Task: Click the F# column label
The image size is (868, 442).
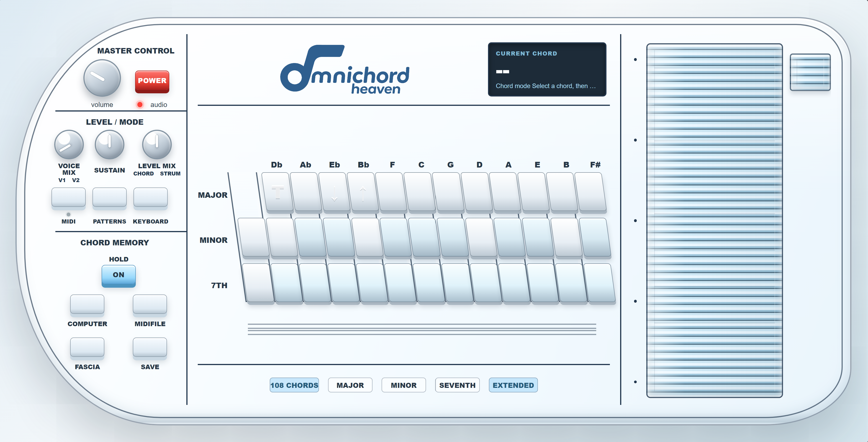Action: 595,165
